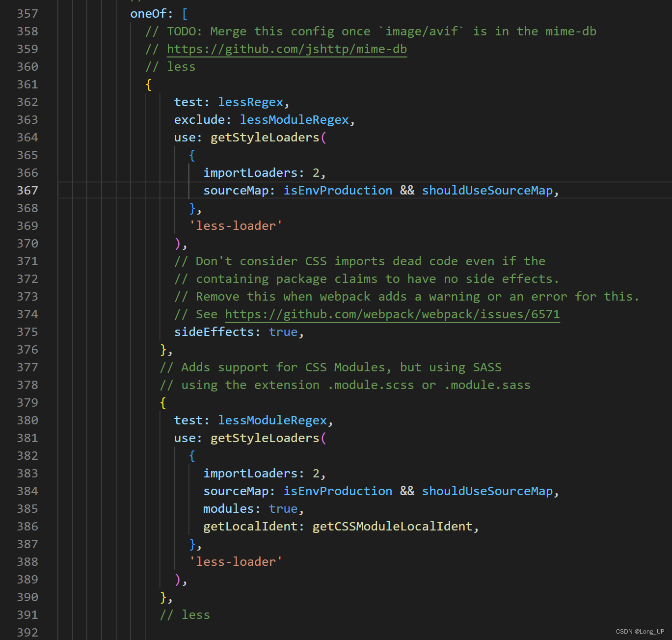The width and height of the screenshot is (672, 640).
Task: Click getLocalIdent property on line 386
Action: point(250,527)
